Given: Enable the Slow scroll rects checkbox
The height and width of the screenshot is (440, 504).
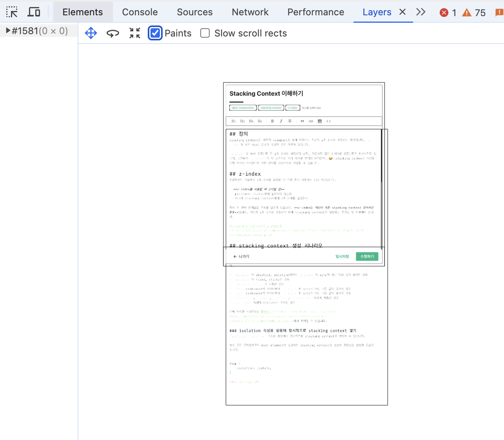Looking at the screenshot, I should click(x=205, y=33).
